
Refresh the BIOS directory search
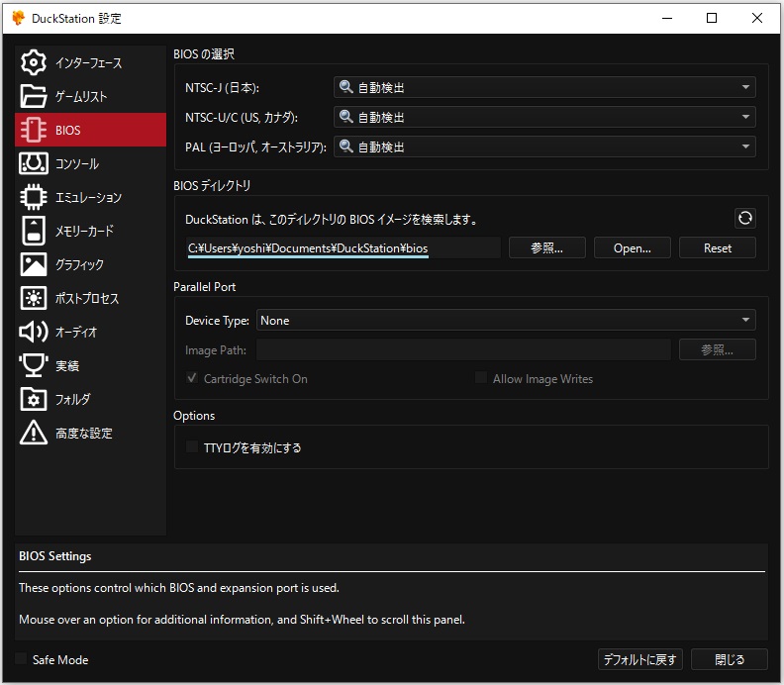[744, 218]
